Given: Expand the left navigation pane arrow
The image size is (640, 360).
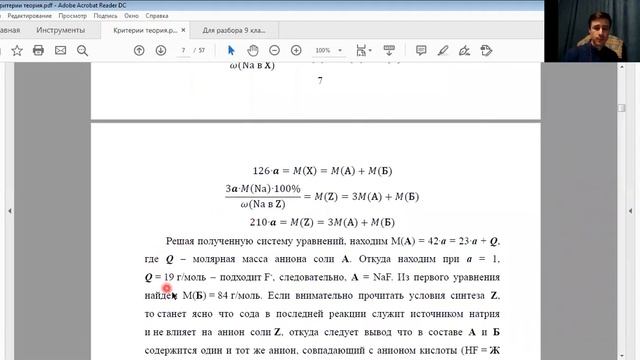Looking at the screenshot, I should [10, 211].
